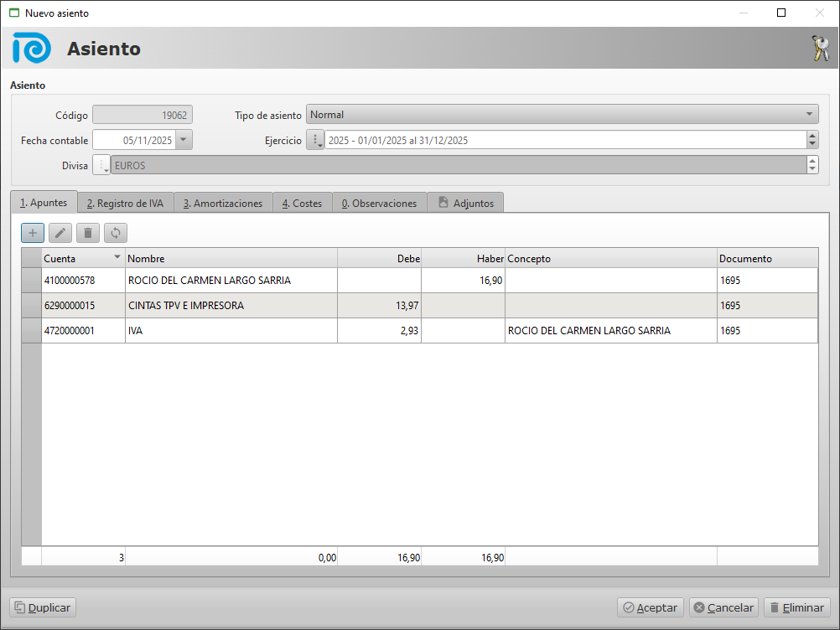
Task: Click the Ejercicio field stepper arrows
Action: point(812,140)
